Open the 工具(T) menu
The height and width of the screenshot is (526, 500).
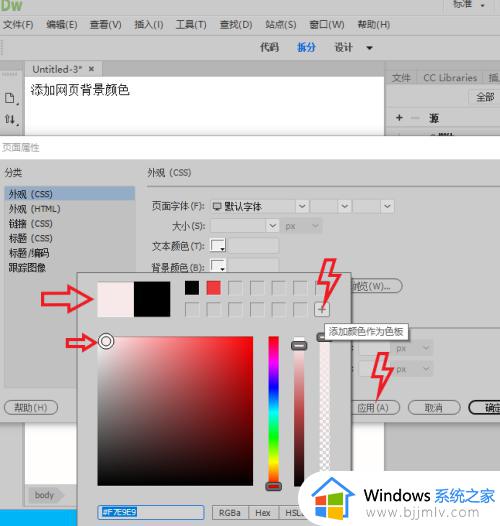[x=191, y=24]
